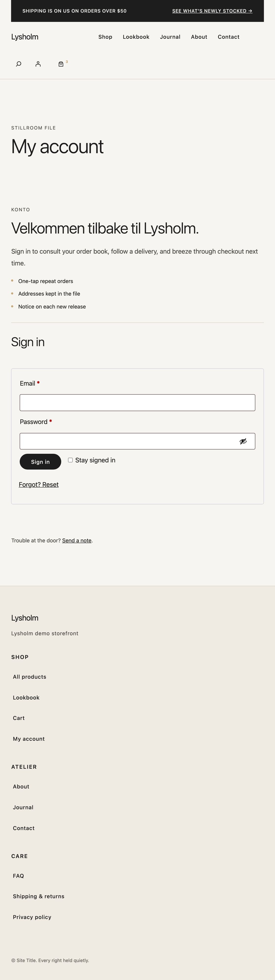This screenshot has height=980, width=275.
Task: Open the shopping bag cart icon
Action: 61,64
